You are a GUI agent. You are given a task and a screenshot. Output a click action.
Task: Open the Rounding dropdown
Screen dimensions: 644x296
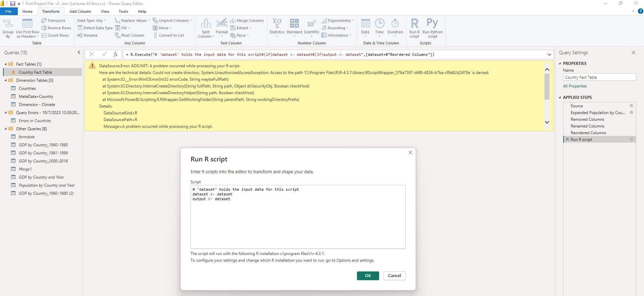[x=335, y=28]
